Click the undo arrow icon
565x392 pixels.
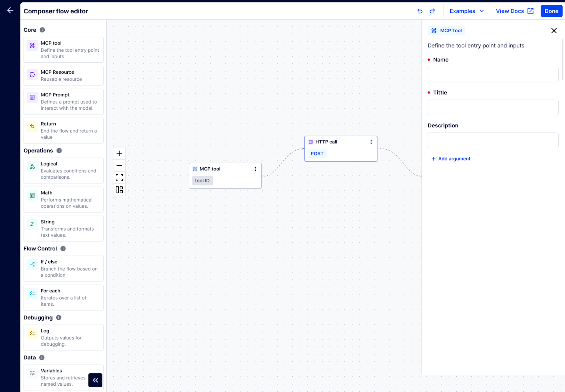pos(420,11)
